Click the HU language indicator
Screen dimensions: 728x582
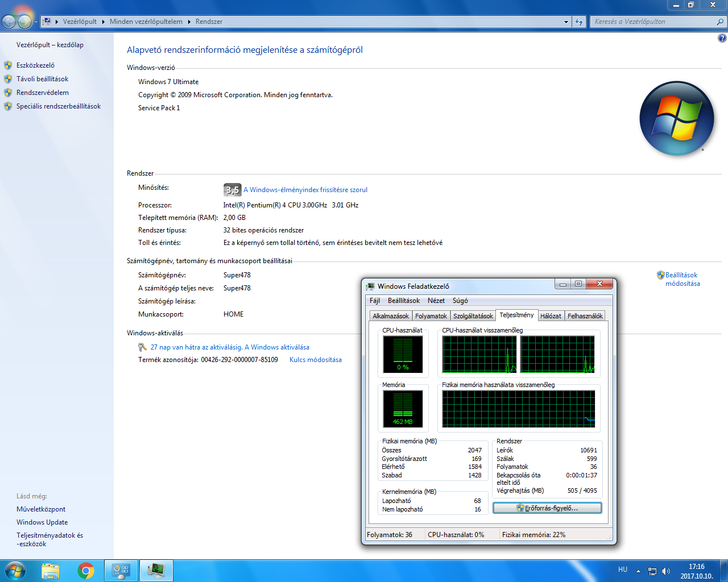pyautogui.click(x=623, y=569)
